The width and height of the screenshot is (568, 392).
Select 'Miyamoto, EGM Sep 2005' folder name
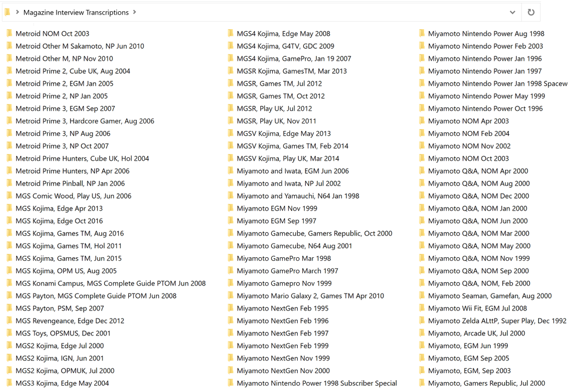tap(469, 358)
